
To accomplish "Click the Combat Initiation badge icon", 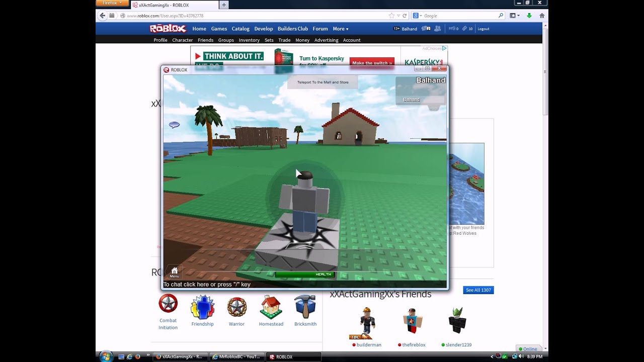I will tap(168, 304).
